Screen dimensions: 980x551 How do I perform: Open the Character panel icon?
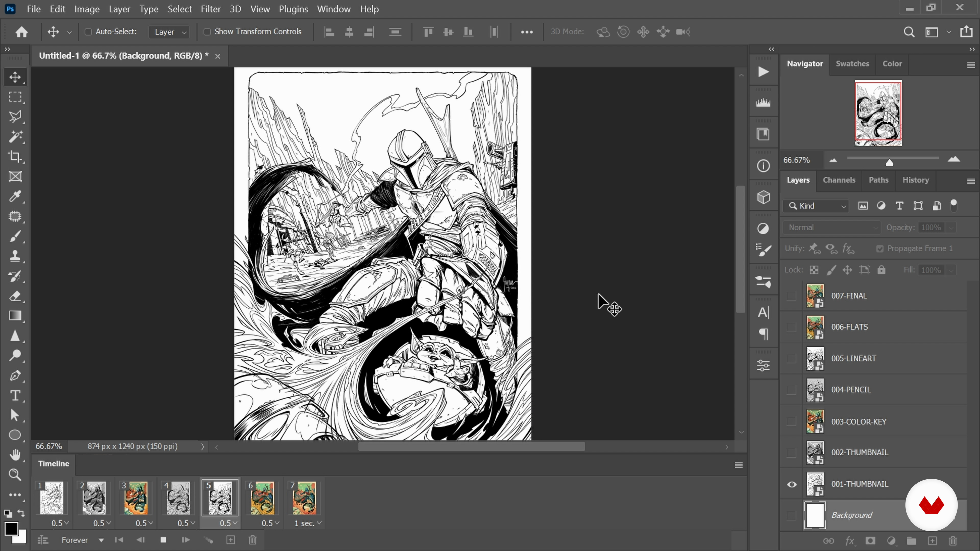763,312
